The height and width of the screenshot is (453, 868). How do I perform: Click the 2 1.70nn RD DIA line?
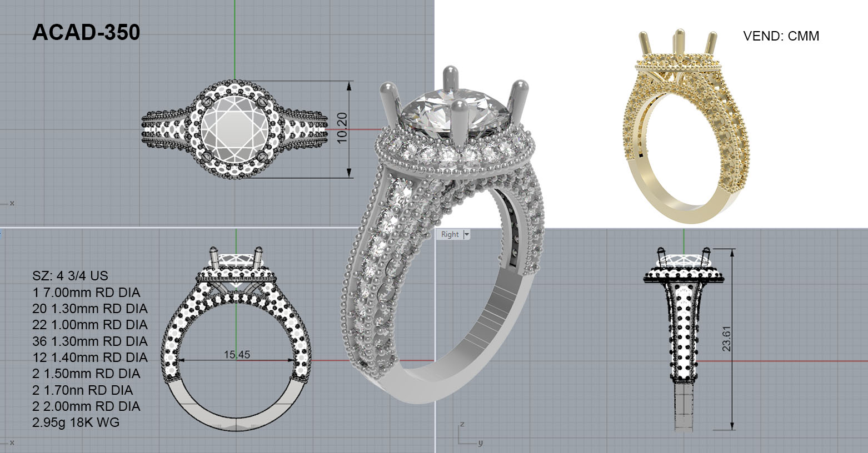click(83, 390)
